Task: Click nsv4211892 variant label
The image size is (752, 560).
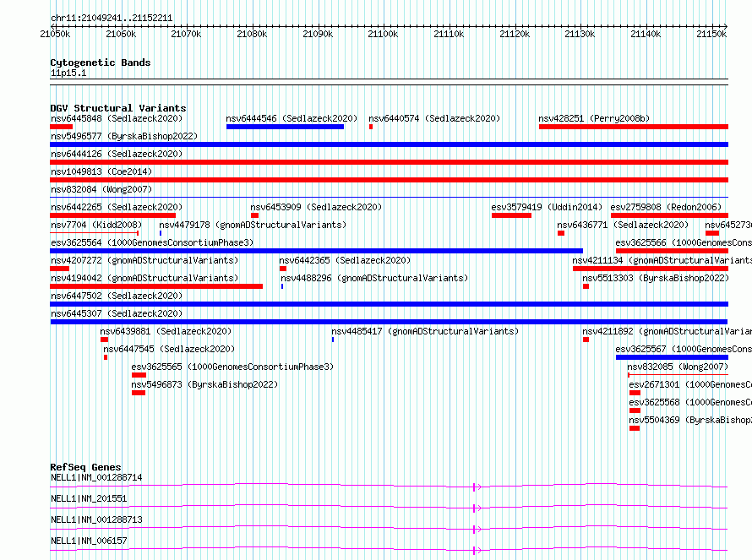Action: (668, 331)
